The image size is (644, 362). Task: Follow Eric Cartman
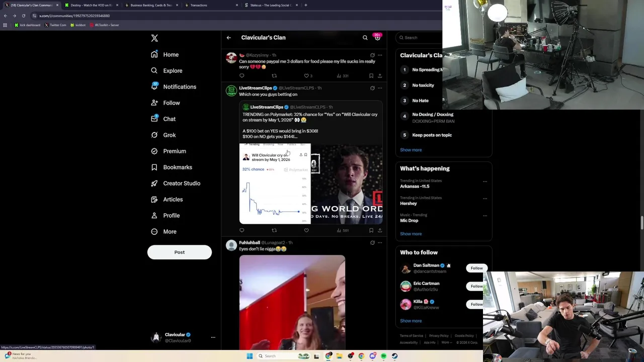(x=476, y=286)
